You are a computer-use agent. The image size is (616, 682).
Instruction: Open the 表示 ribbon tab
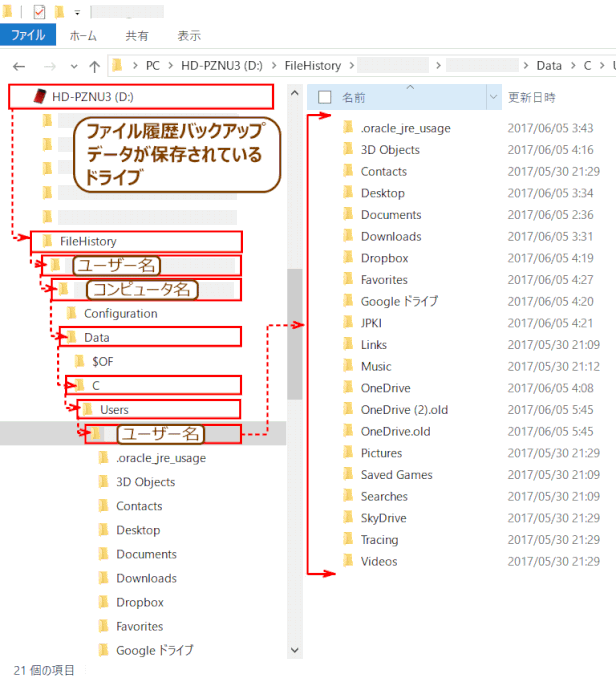(x=189, y=36)
